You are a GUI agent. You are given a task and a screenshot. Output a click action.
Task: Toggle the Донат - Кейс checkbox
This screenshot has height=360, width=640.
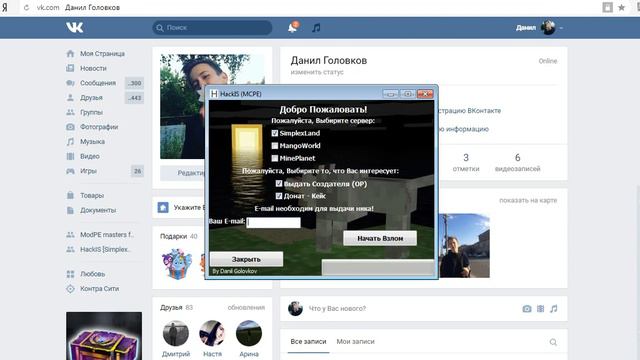(279, 196)
